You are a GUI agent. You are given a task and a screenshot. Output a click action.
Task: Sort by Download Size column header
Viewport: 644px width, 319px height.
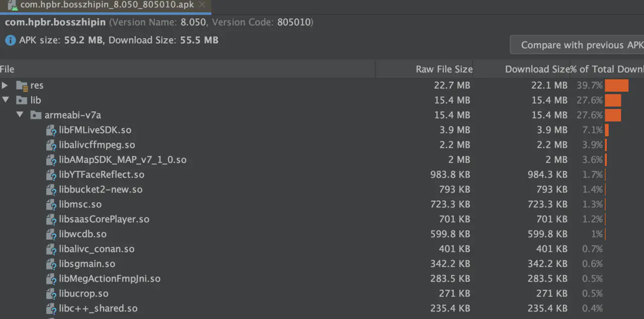pyautogui.click(x=537, y=69)
